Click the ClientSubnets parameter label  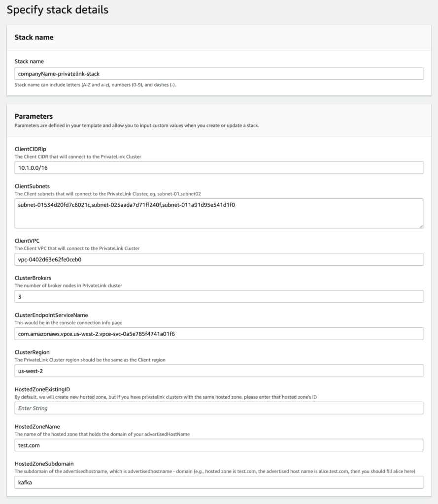point(32,187)
